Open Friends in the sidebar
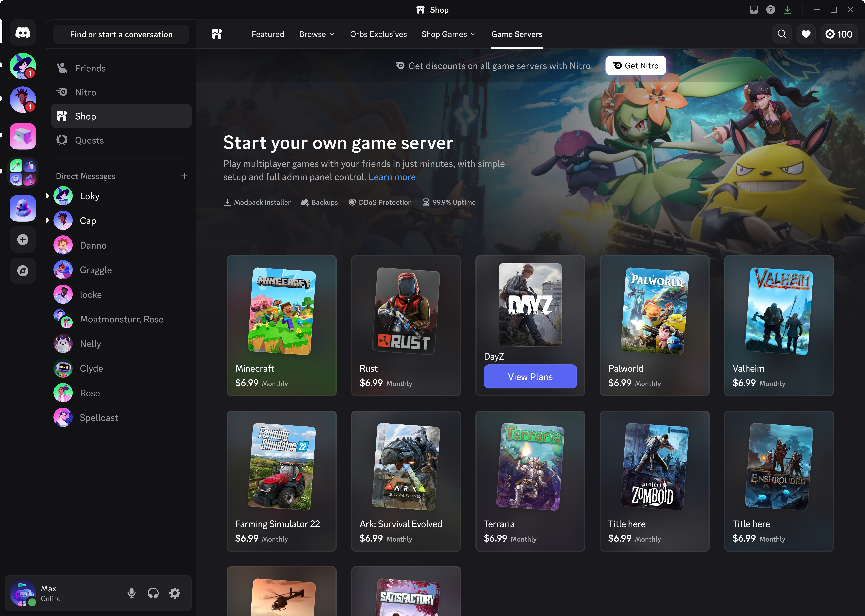This screenshot has height=616, width=865. tap(121, 68)
